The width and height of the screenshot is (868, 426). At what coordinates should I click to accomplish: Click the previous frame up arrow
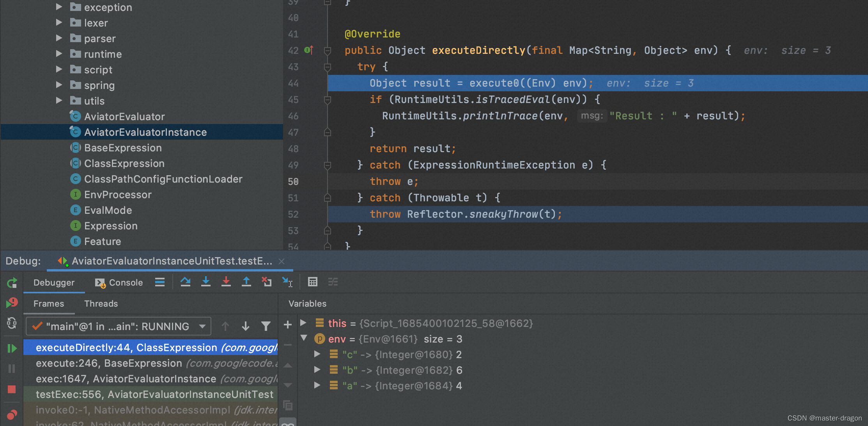(225, 326)
